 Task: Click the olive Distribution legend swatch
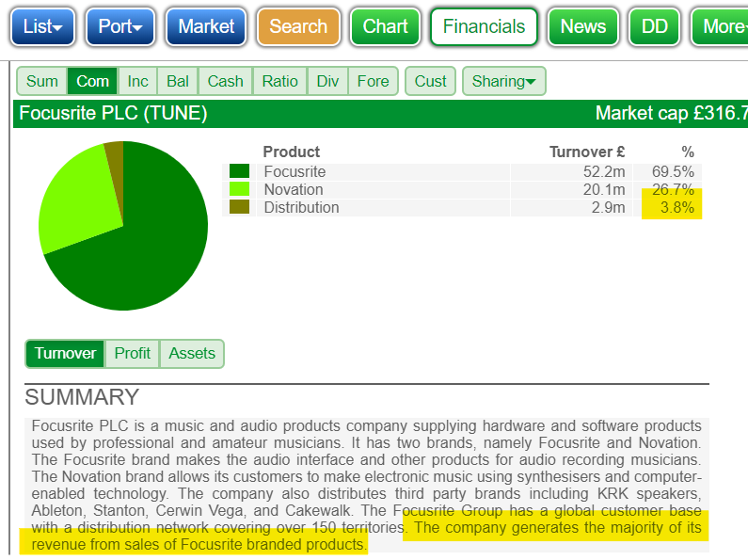pos(240,207)
